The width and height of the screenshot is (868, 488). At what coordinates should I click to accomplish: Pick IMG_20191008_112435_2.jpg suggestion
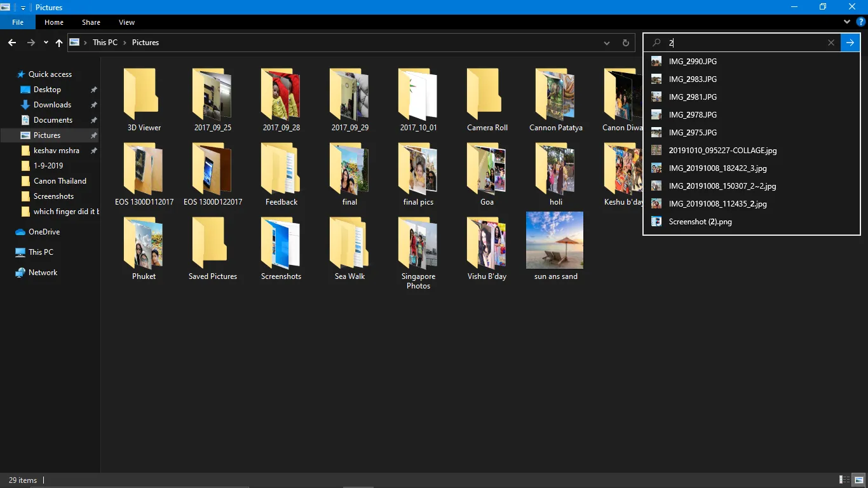click(752, 204)
